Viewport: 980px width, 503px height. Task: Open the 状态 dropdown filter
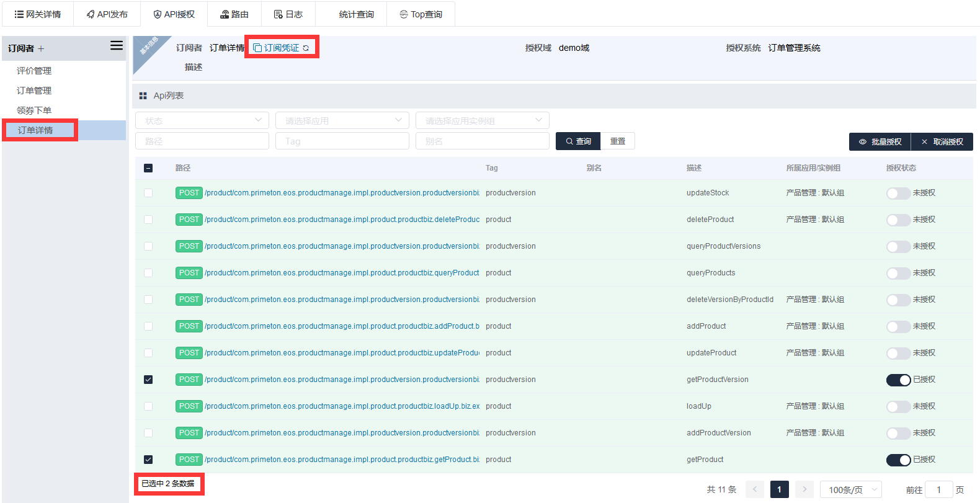pos(202,121)
